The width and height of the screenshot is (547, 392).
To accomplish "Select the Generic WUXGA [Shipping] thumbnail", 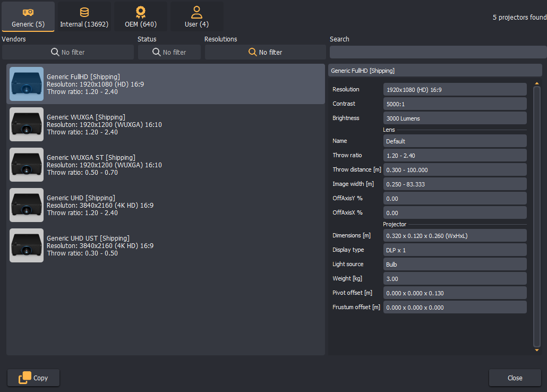I will (27, 124).
